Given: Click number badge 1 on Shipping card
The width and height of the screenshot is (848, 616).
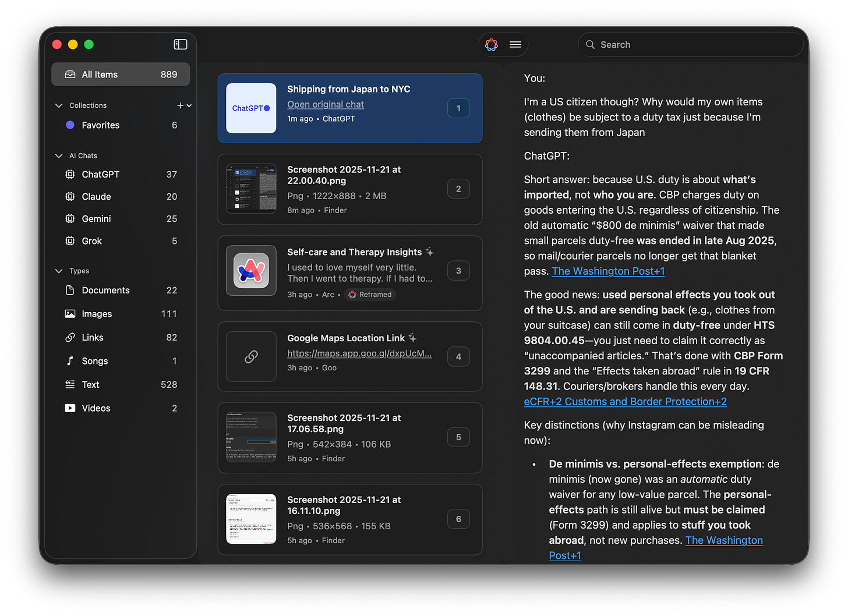Looking at the screenshot, I should [458, 108].
